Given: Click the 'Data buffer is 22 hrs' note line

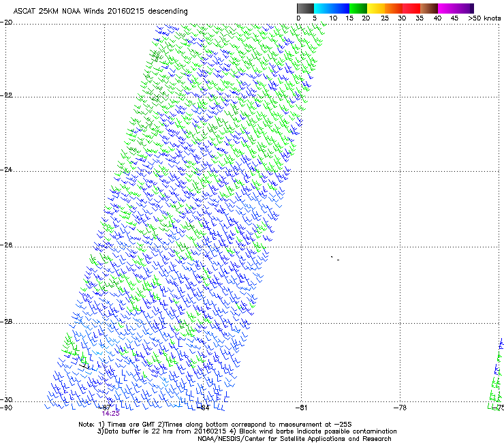Looking at the screenshot, I should 247,431.
